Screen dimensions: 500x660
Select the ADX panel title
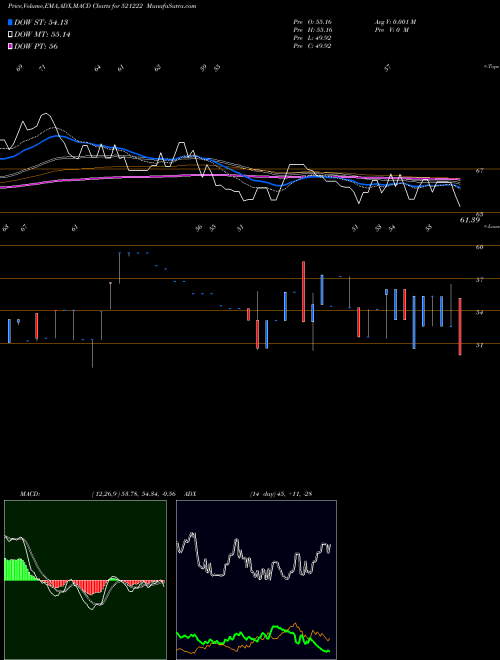point(190,494)
